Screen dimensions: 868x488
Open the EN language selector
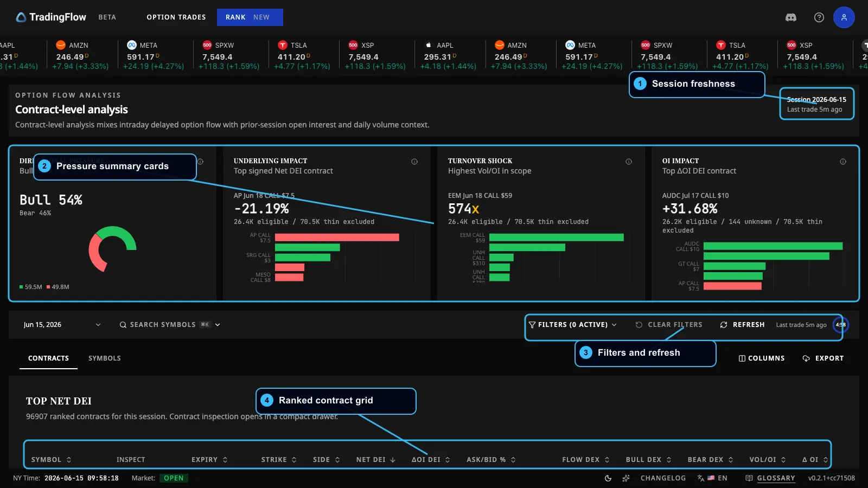[712, 478]
